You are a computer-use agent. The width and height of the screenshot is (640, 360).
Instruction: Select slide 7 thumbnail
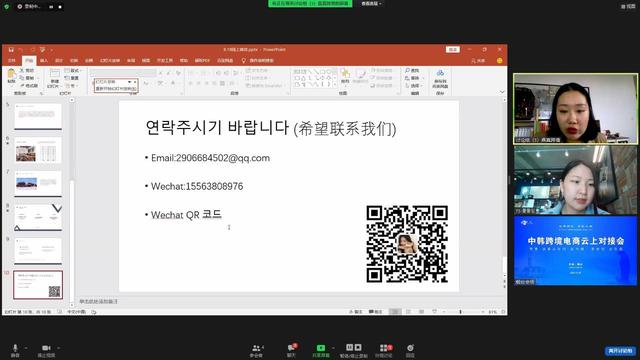coord(38,183)
